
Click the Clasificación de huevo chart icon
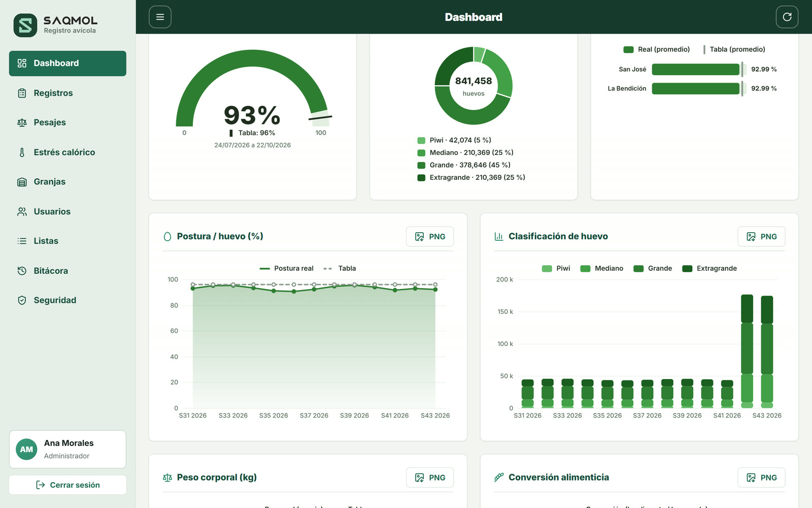pos(499,237)
